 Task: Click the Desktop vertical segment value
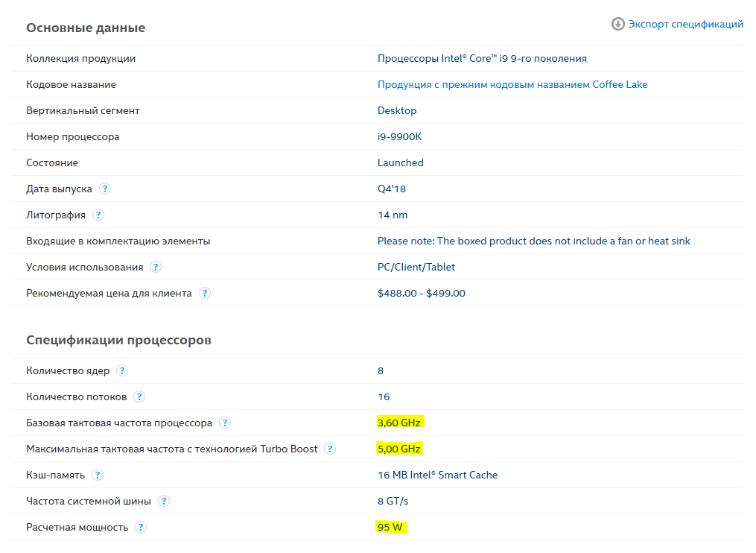click(397, 110)
